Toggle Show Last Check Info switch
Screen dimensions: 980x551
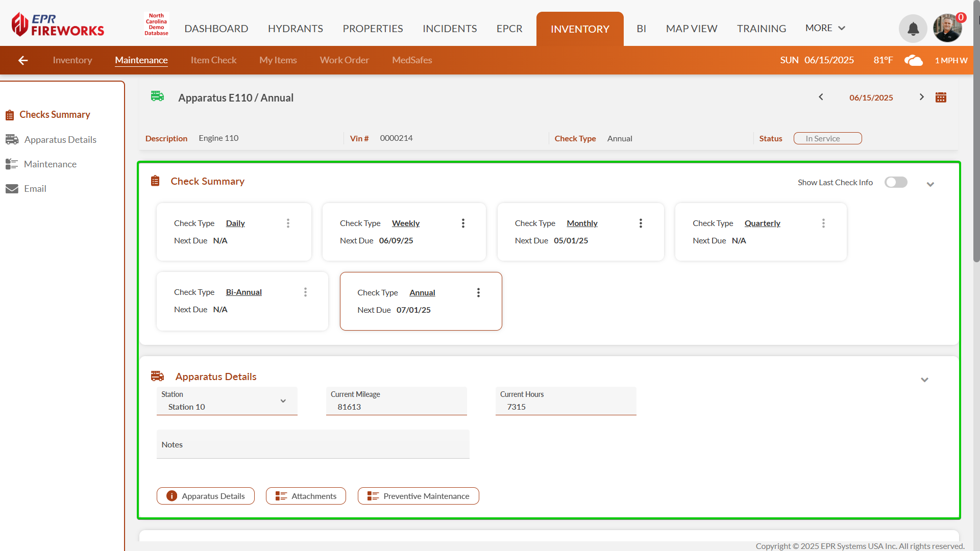pyautogui.click(x=896, y=183)
